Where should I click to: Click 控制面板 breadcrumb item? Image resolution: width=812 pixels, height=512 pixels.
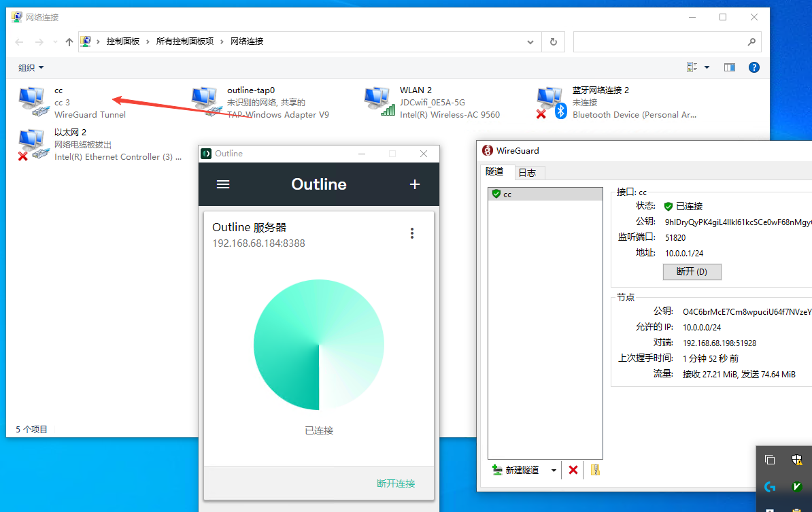(122, 41)
